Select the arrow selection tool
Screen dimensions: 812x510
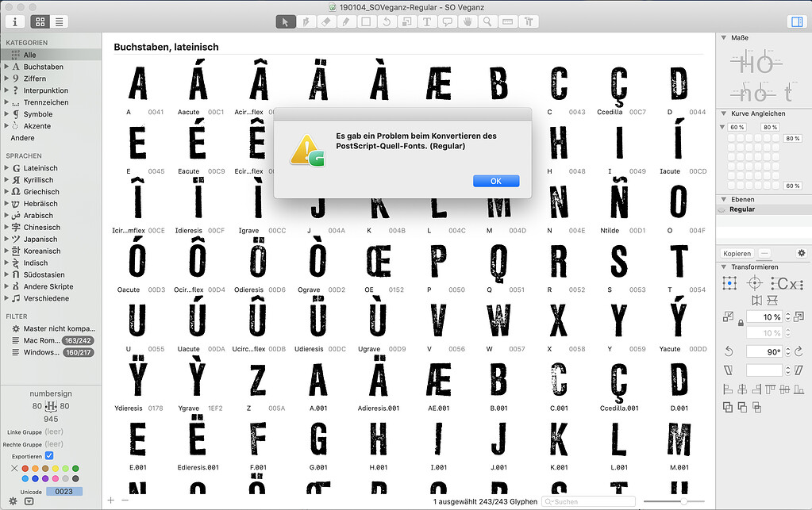coord(285,21)
